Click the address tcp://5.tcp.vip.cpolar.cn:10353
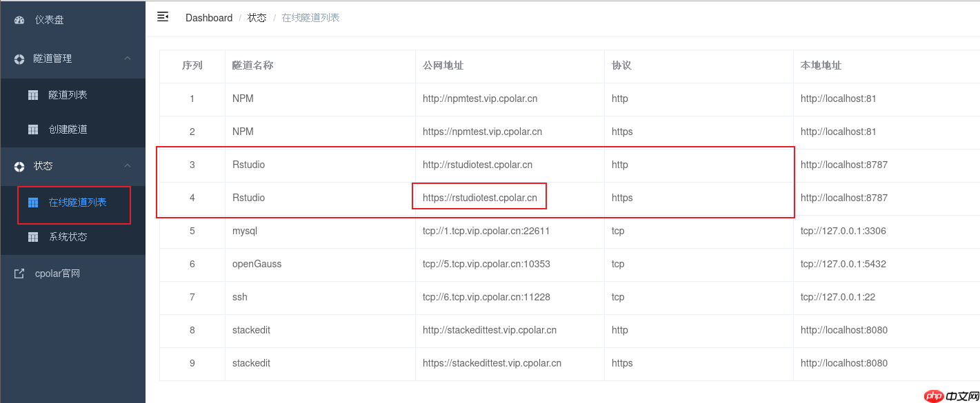Image resolution: width=980 pixels, height=403 pixels. click(486, 264)
